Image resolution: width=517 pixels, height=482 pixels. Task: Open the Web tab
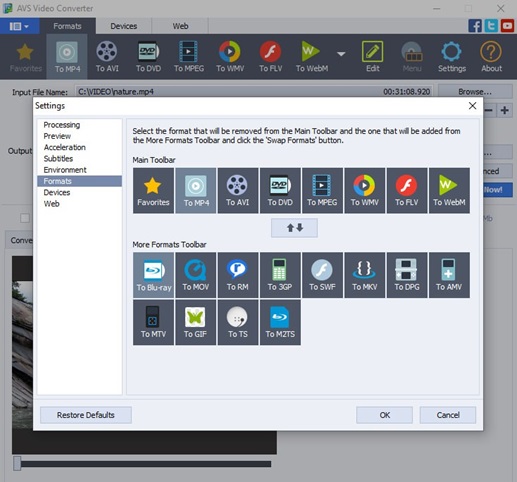(x=180, y=26)
